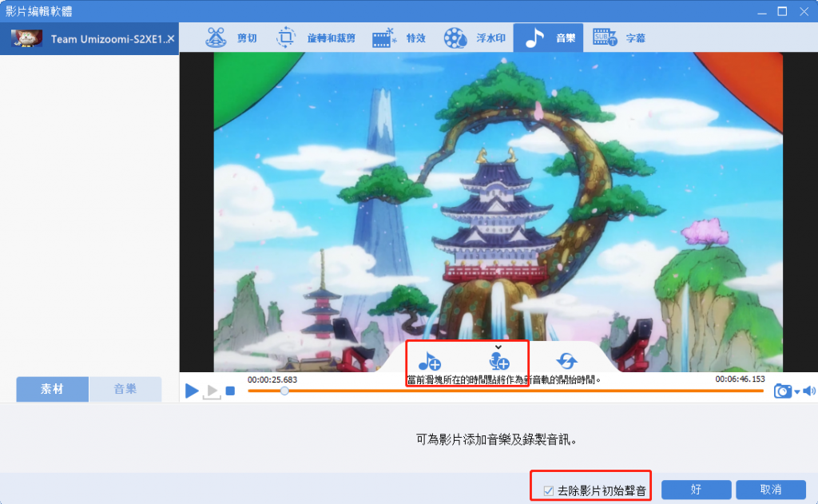Select the Team Umizoomi video thumbnail
Screen dimensions: 818x504
pyautogui.click(x=26, y=38)
